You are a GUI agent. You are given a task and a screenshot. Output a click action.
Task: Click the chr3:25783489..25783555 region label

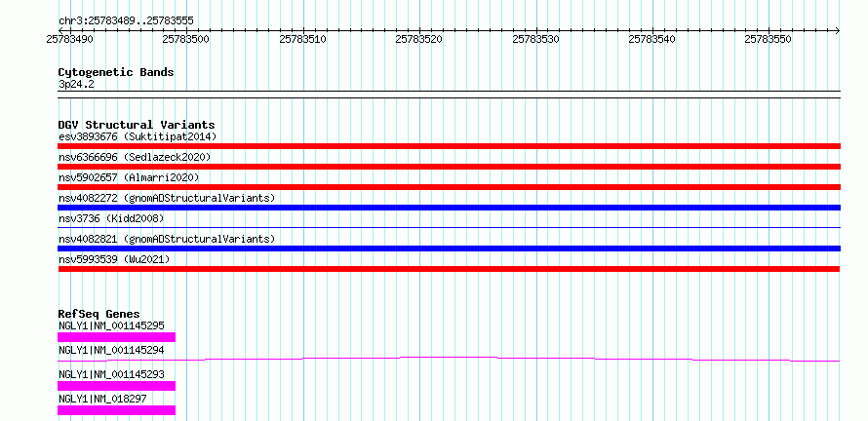(126, 20)
